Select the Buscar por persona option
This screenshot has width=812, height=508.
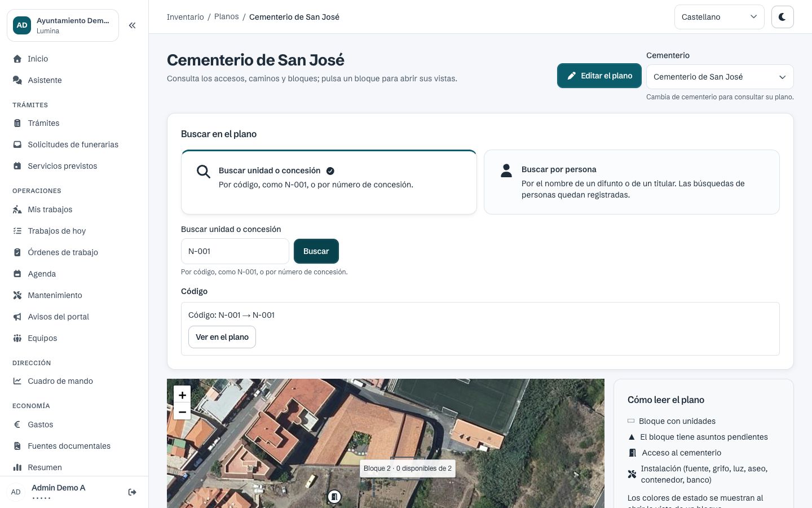tap(632, 182)
